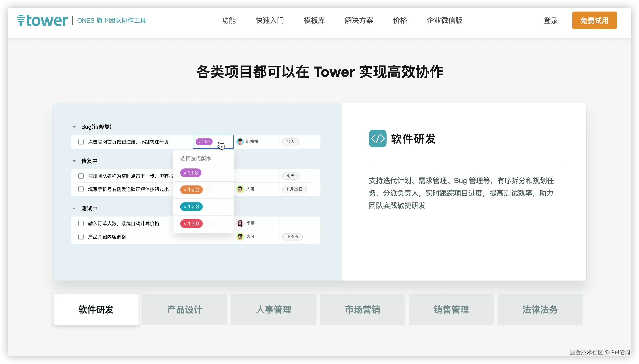
Task: Select v 1.2.8 from the version list
Action: [191, 206]
